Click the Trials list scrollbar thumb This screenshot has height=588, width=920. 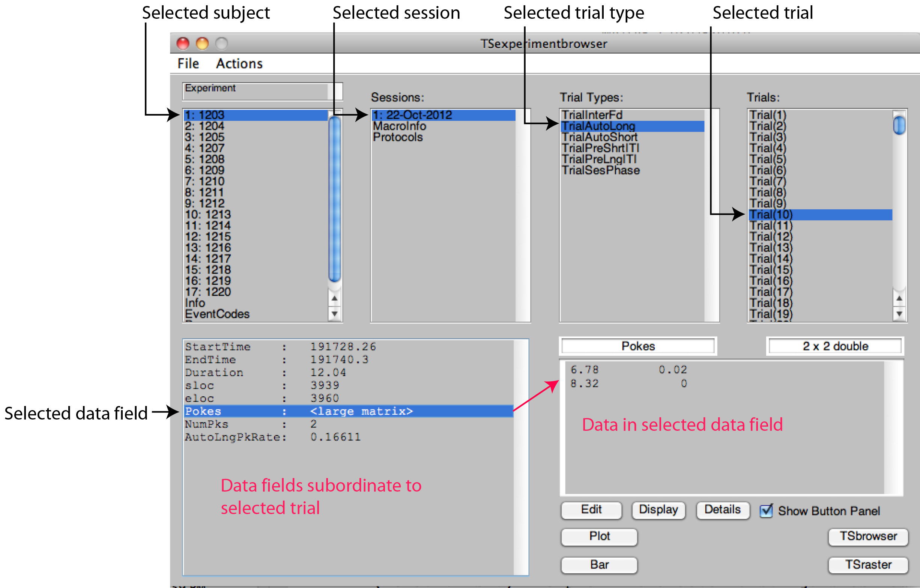coord(899,125)
